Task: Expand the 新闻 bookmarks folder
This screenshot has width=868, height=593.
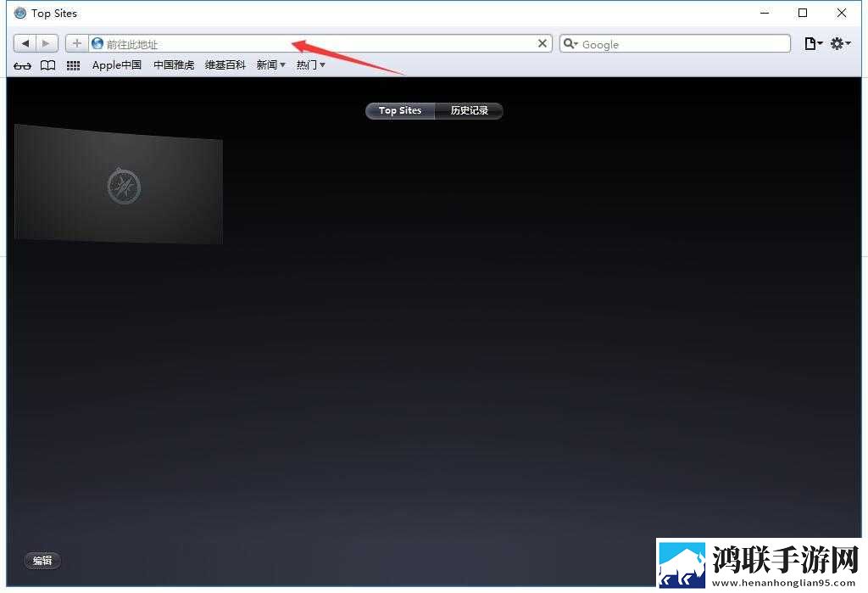Action: tap(270, 64)
